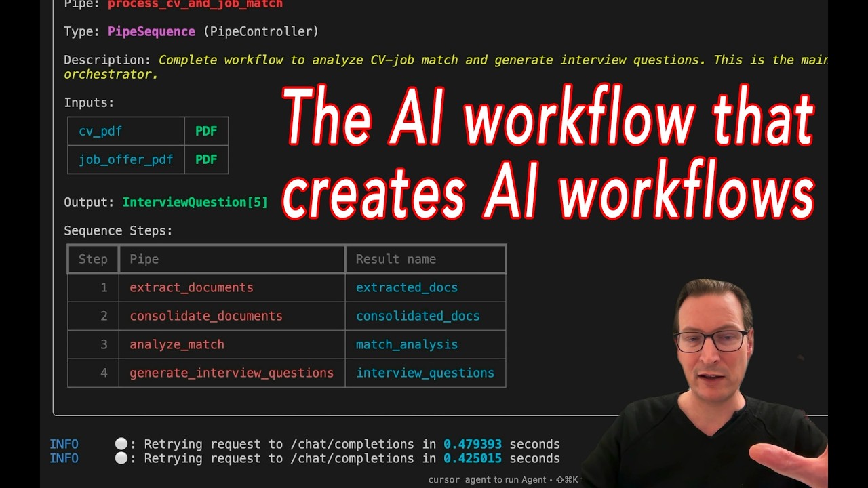
Task: Click the Inputs label
Action: [x=89, y=102]
